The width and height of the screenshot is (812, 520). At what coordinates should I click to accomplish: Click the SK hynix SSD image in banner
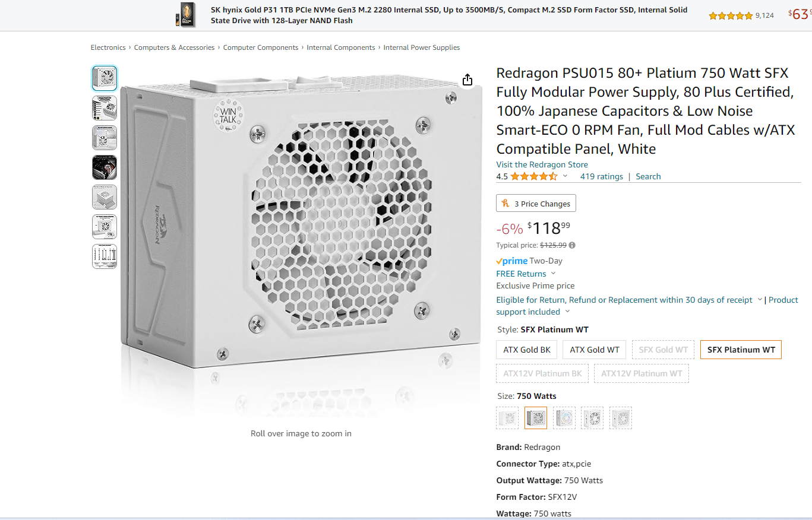(186, 15)
